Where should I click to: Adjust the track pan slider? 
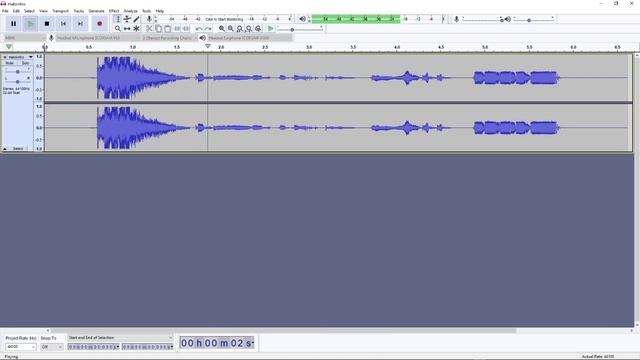(x=17, y=81)
